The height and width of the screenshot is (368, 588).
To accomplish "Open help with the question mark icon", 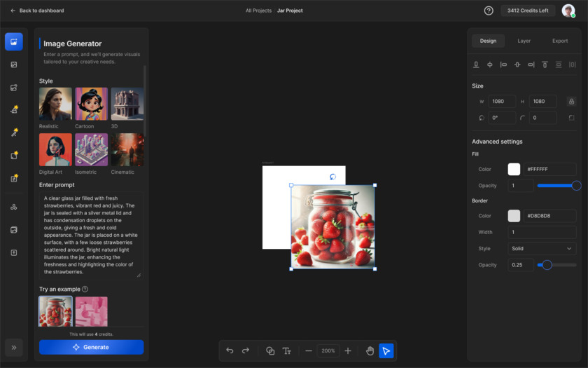I will click(x=489, y=11).
